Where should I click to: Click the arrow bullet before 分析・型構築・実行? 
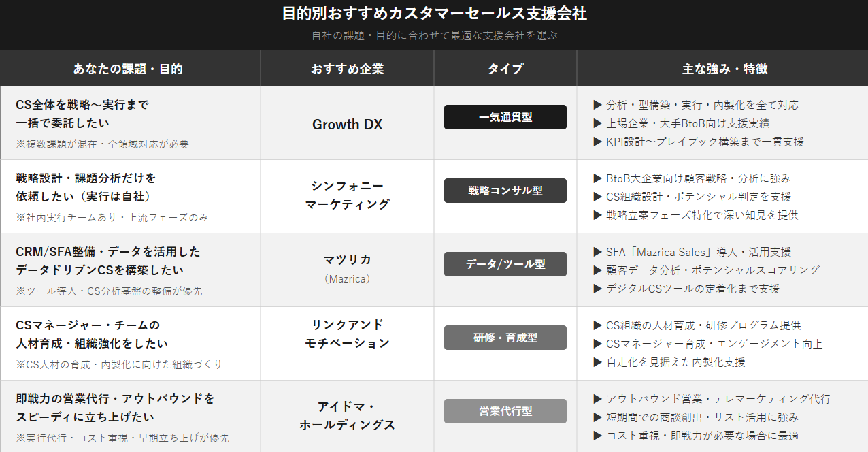pos(598,105)
